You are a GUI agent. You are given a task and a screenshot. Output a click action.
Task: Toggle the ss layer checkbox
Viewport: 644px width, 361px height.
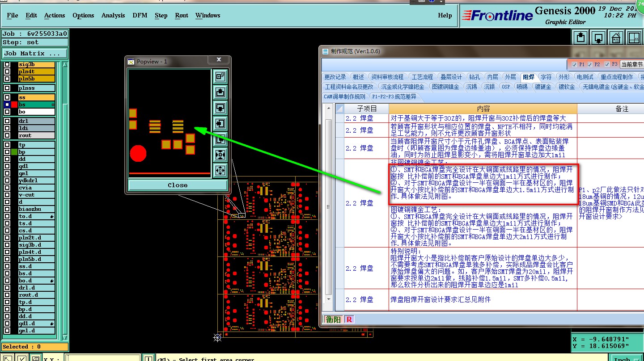tap(7, 97)
